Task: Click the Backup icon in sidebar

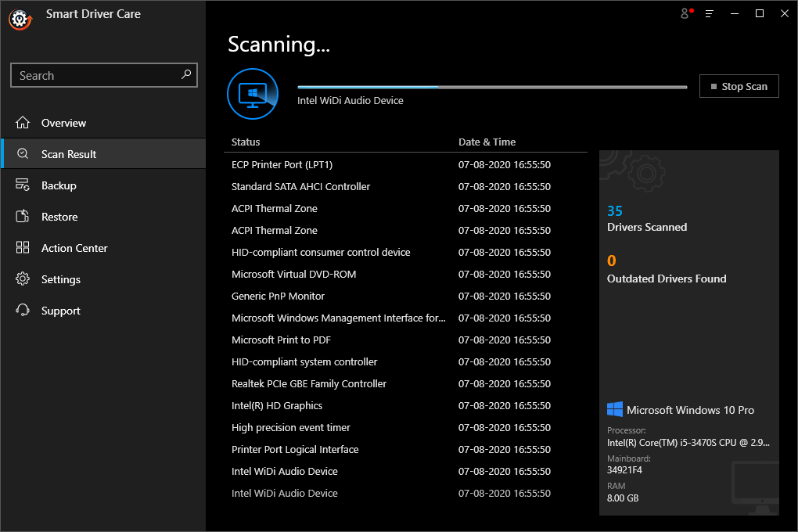Action: coord(23,185)
